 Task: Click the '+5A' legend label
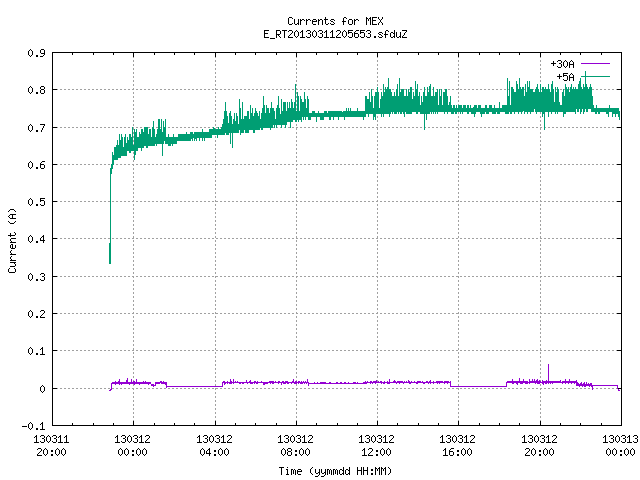click(565, 77)
